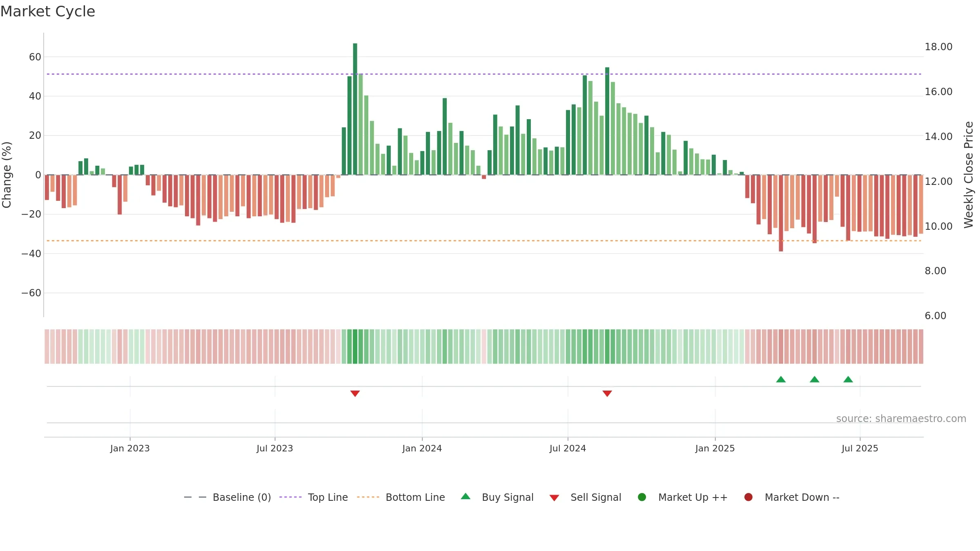Click the red Sell Signal triangle in legend
The width and height of the screenshot is (980, 551).
(554, 498)
